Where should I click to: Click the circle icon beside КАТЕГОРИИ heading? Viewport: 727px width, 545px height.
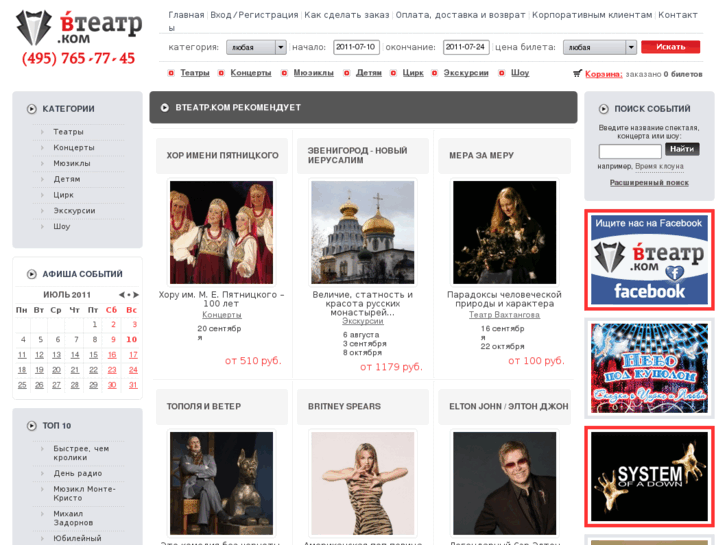pyautogui.click(x=32, y=109)
